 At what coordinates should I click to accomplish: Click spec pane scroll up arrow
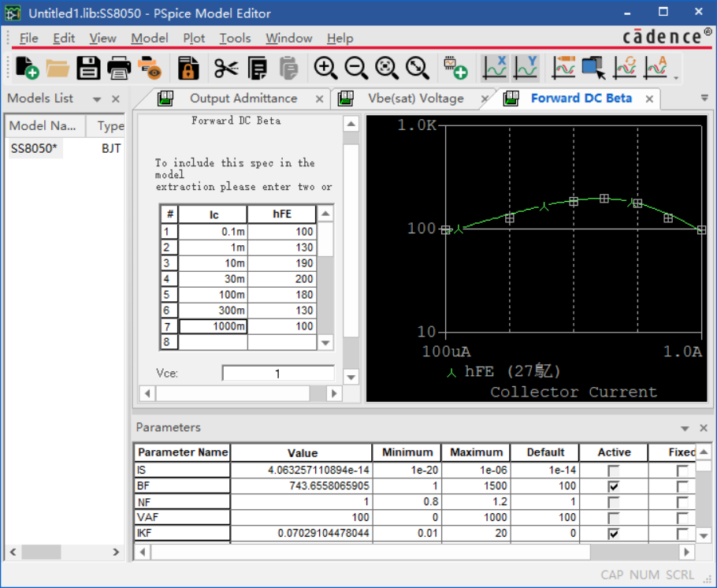pos(351,124)
